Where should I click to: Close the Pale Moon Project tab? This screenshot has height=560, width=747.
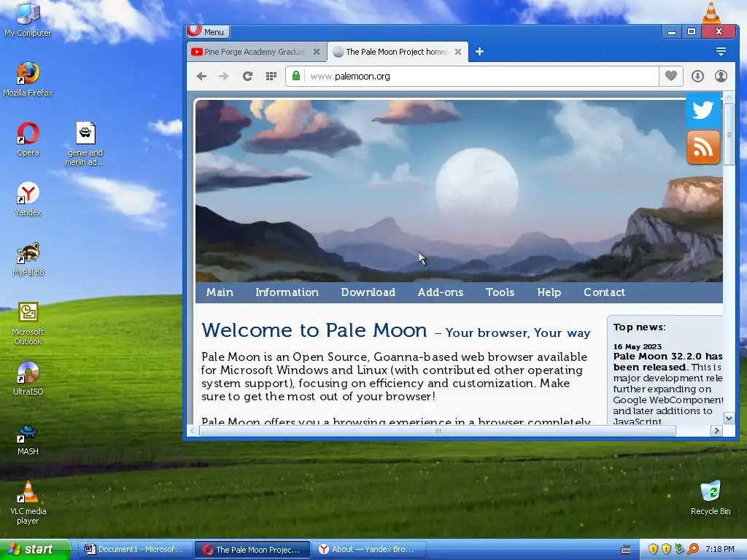coord(458,52)
